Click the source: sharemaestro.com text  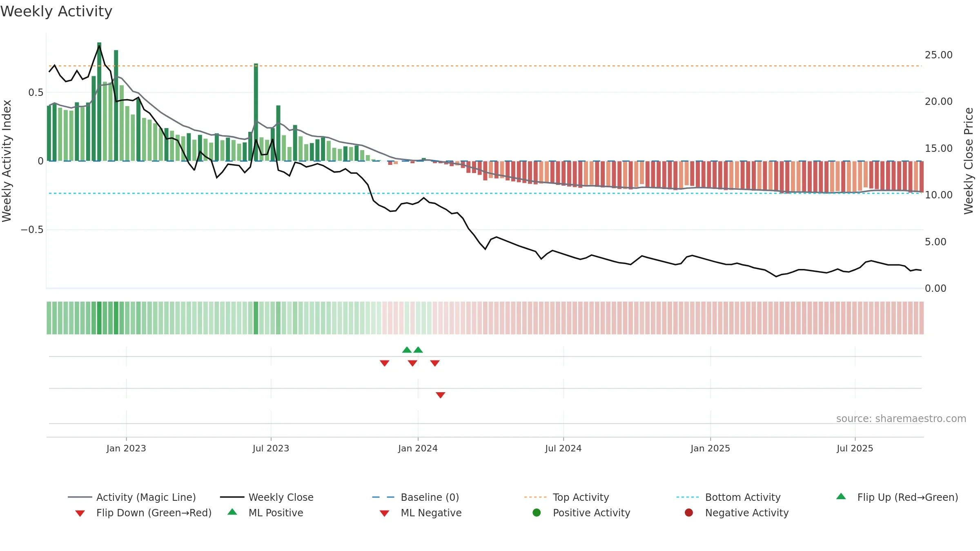click(901, 418)
